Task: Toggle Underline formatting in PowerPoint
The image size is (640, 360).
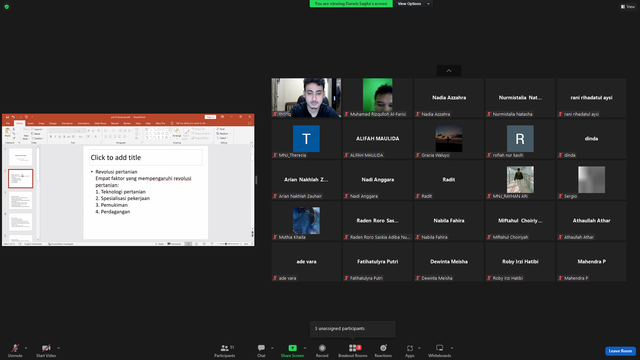Action: coord(60,136)
